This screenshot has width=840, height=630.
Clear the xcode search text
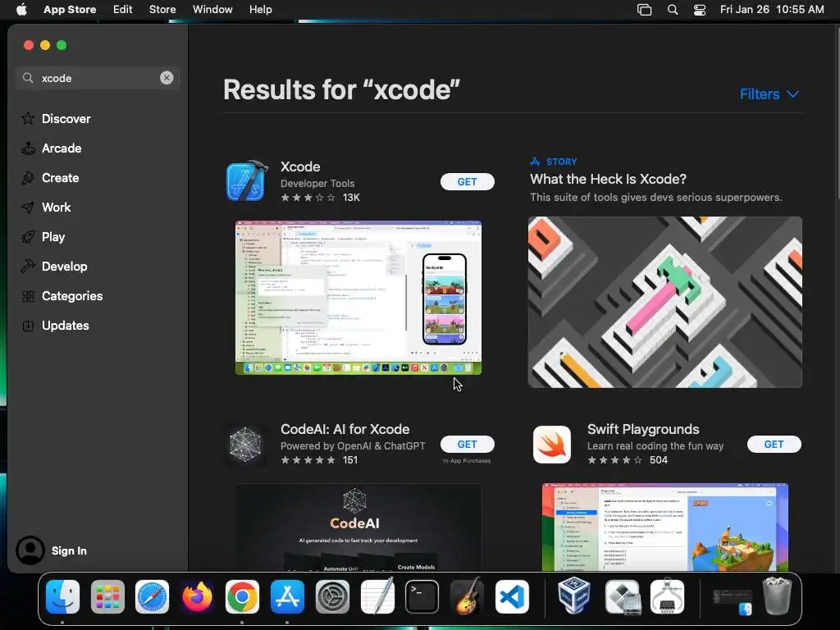(167, 78)
